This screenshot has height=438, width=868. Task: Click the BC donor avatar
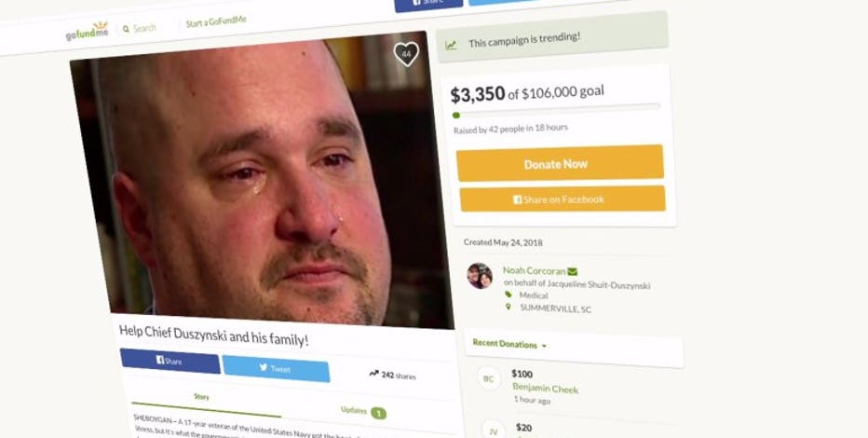[488, 378]
